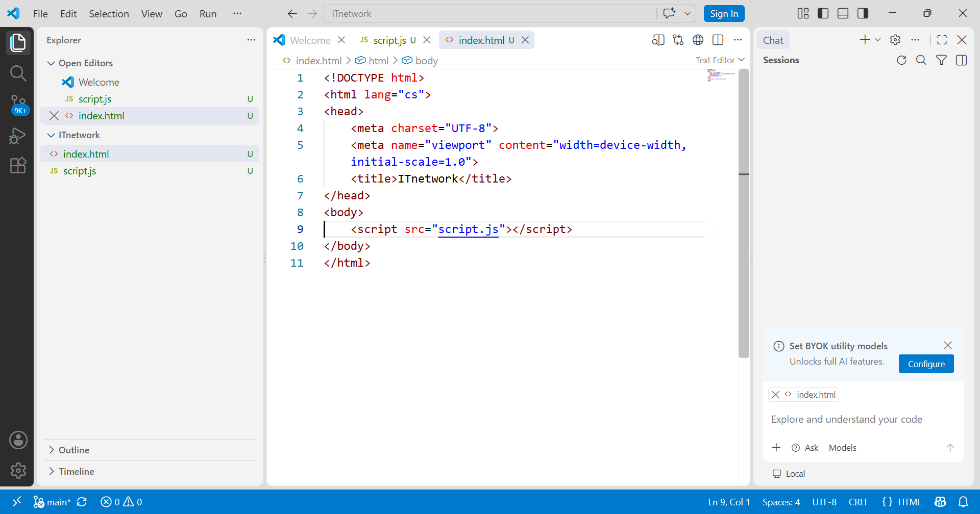
Task: Open notifications bell in status bar
Action: 963,502
